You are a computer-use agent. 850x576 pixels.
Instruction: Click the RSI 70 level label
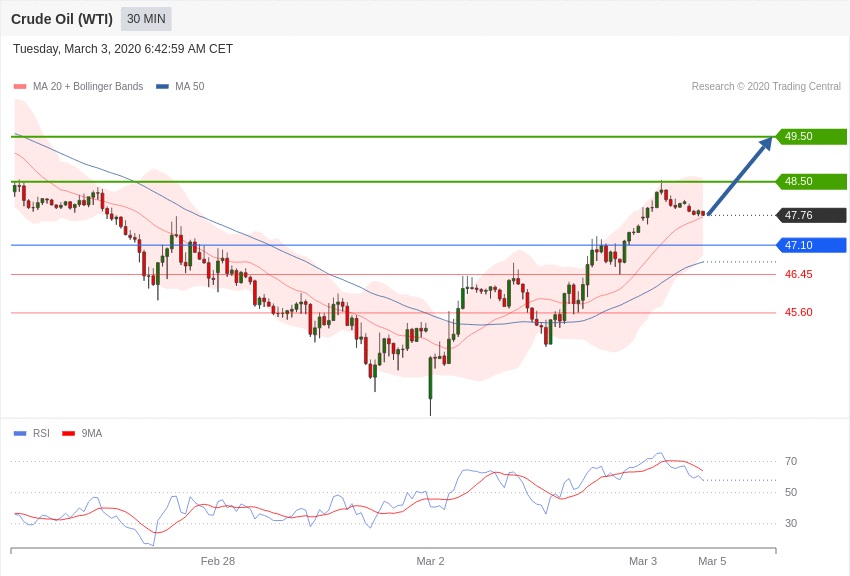click(791, 461)
